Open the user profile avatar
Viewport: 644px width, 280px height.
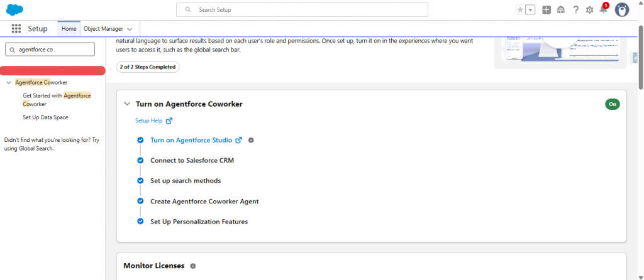(622, 10)
